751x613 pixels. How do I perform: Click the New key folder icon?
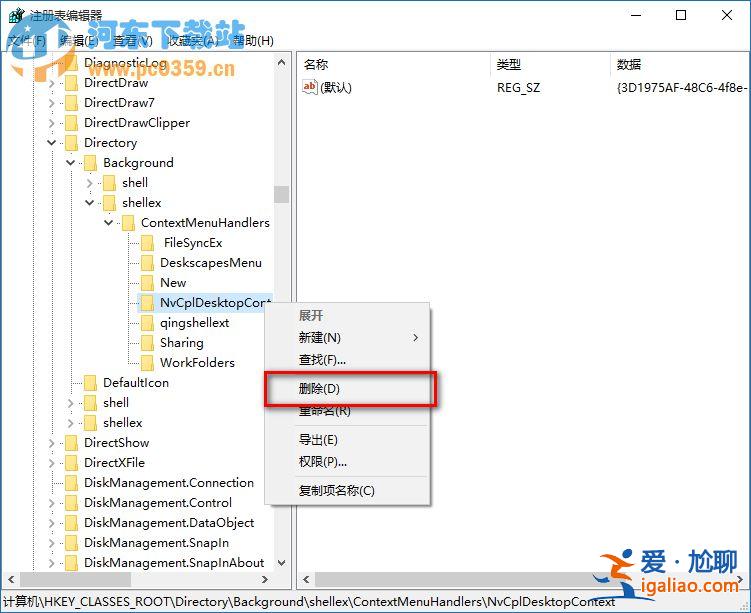point(147,283)
